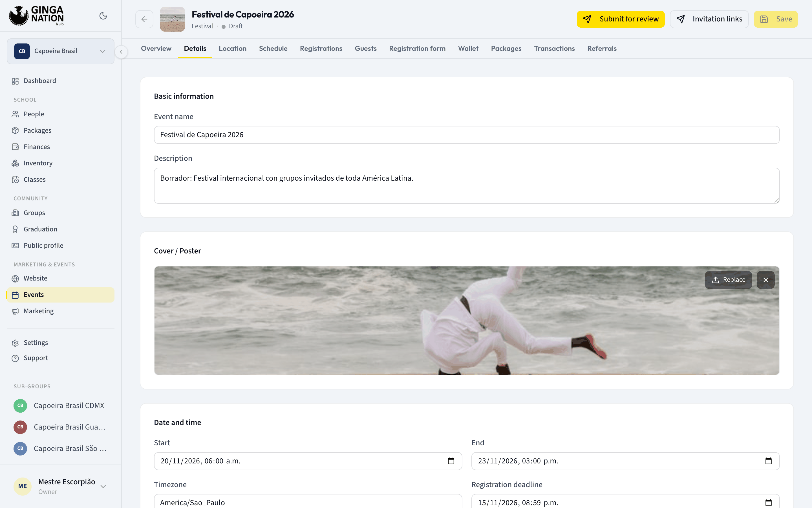812x508 pixels.
Task: Open Classes page
Action: coord(60,179)
